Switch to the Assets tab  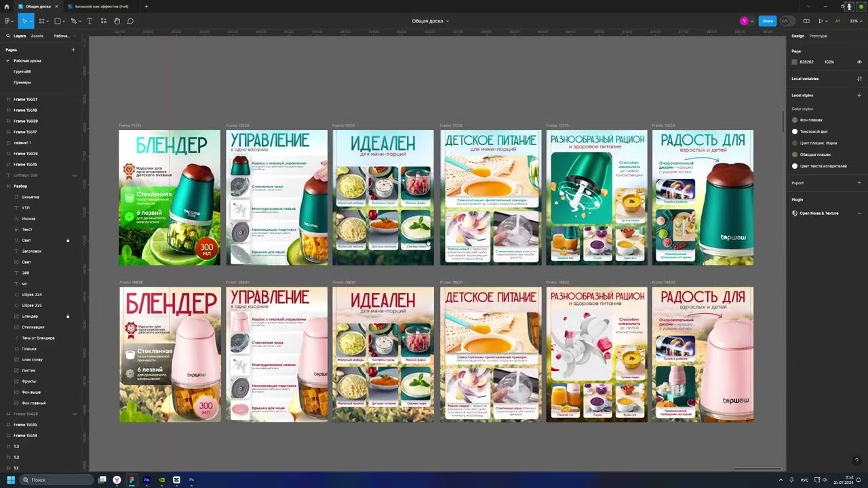[37, 36]
